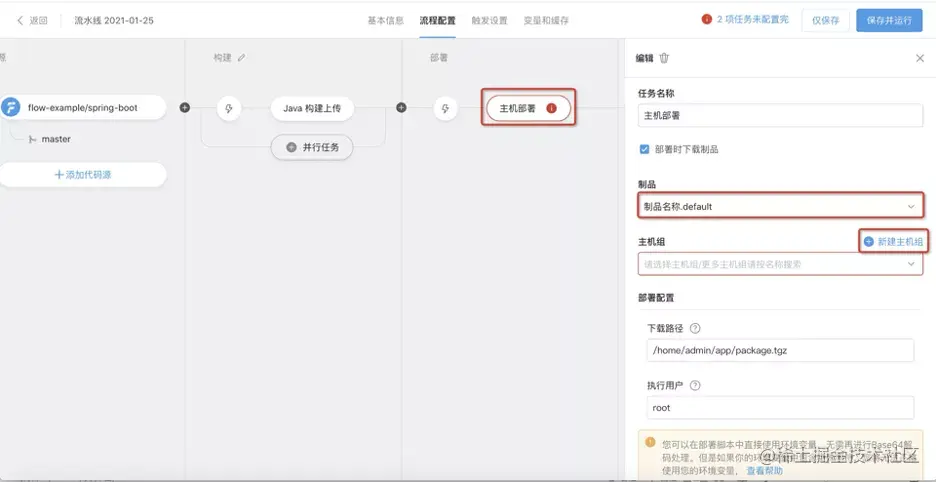The width and height of the screenshot is (936, 482).
Task: Go back using the 返回 arrow
Action: click(x=20, y=20)
